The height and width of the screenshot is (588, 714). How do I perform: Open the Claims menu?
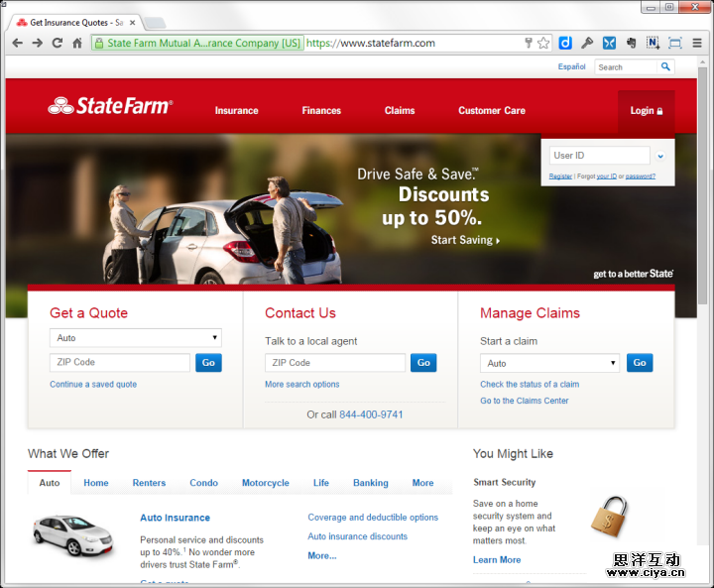pyautogui.click(x=400, y=111)
